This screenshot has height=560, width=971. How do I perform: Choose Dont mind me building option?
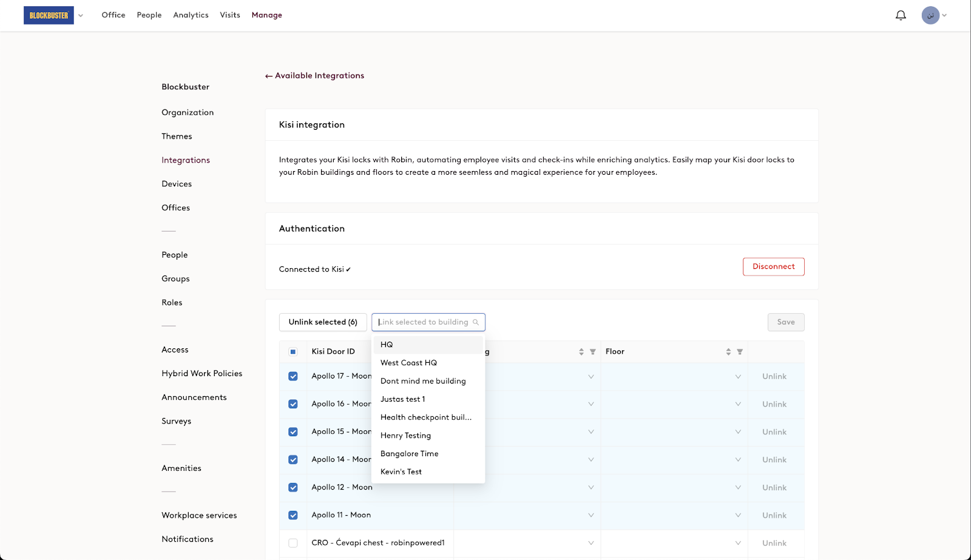click(x=428, y=381)
